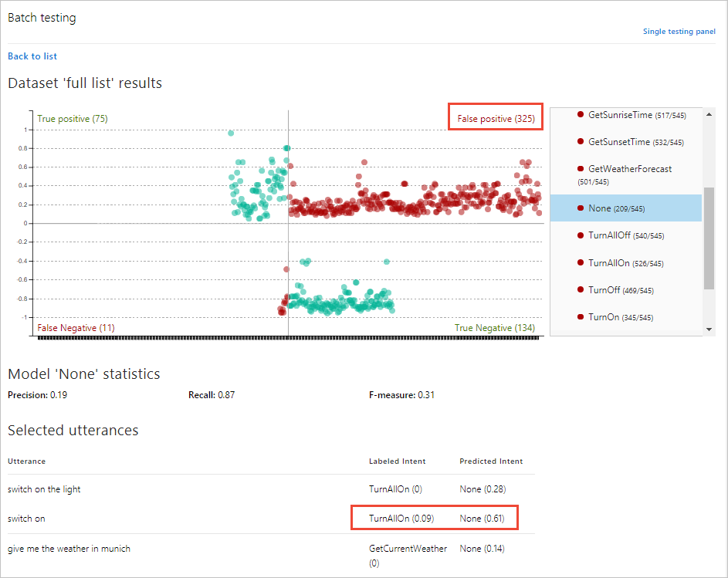Click the TurnOff red dot icon
The width and height of the screenshot is (728, 578).
(x=581, y=290)
